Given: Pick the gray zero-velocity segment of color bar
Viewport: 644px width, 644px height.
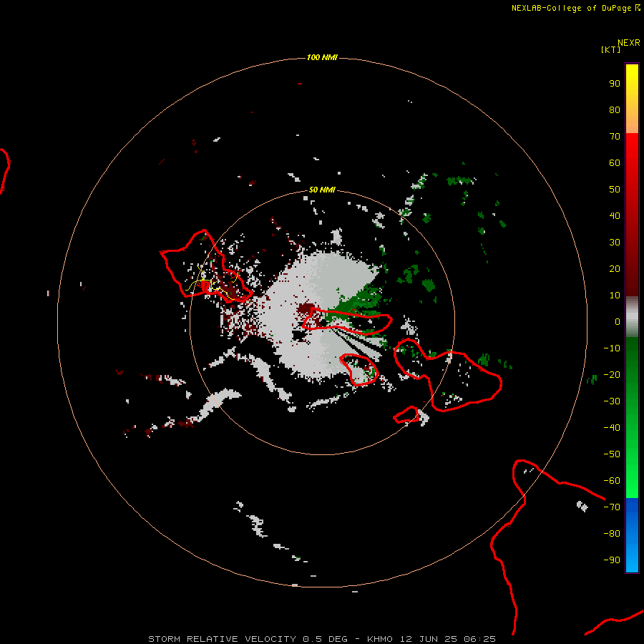Looking at the screenshot, I should click(x=632, y=317).
